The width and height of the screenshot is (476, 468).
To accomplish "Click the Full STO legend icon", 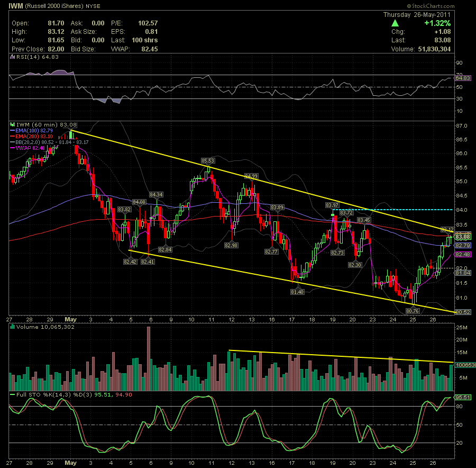I will pos(12,393).
